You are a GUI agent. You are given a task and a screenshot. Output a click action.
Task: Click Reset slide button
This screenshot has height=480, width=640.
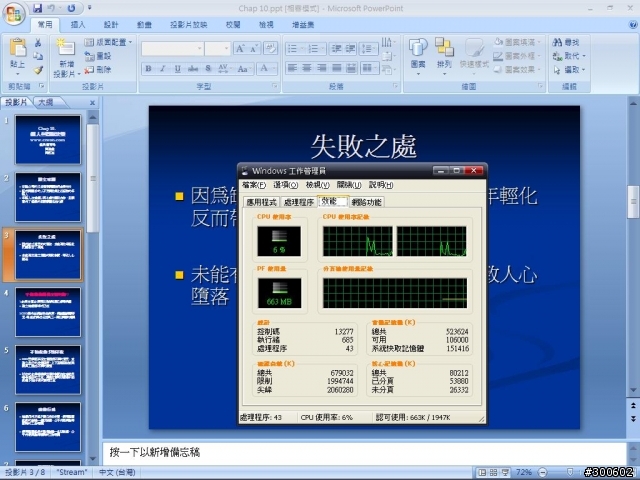click(x=98, y=56)
